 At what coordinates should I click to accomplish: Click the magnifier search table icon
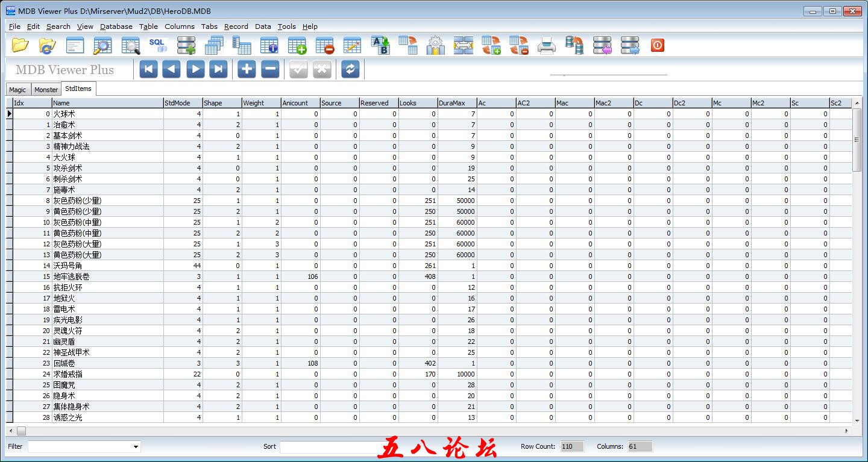[x=102, y=45]
